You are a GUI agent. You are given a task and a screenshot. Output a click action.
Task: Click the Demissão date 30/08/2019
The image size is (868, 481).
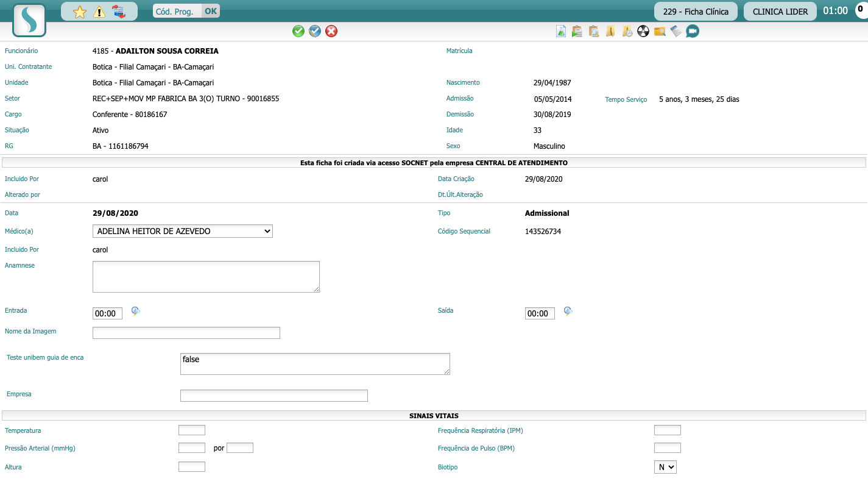pyautogui.click(x=552, y=115)
